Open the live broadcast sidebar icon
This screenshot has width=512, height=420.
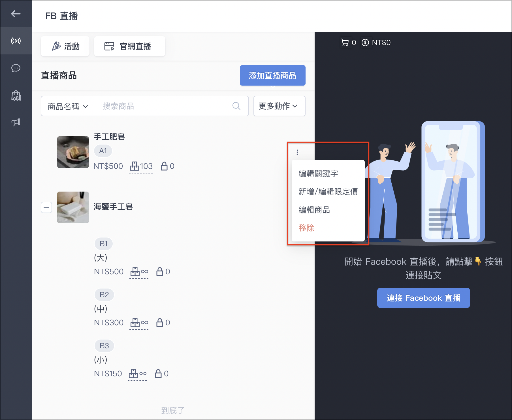point(16,41)
